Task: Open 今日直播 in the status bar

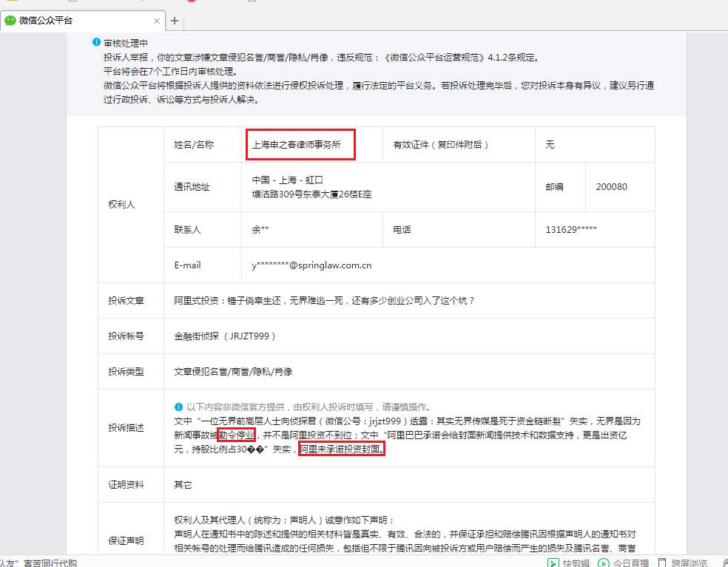Action: [623, 563]
